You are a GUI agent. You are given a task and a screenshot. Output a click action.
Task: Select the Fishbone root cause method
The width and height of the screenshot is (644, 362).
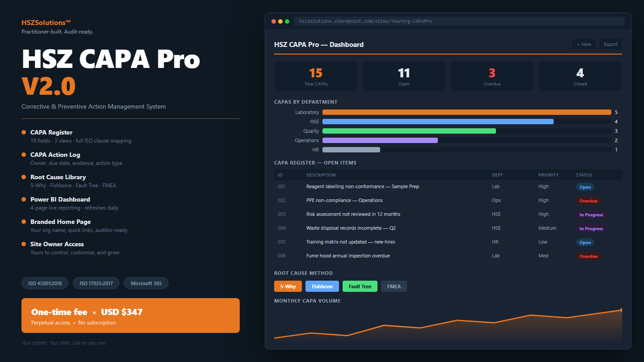(322, 286)
